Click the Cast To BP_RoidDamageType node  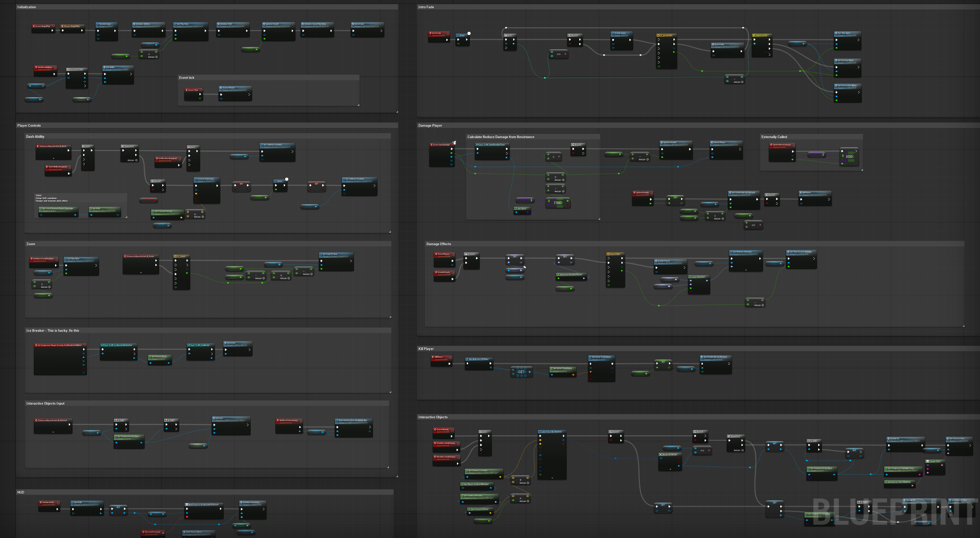tap(492, 145)
